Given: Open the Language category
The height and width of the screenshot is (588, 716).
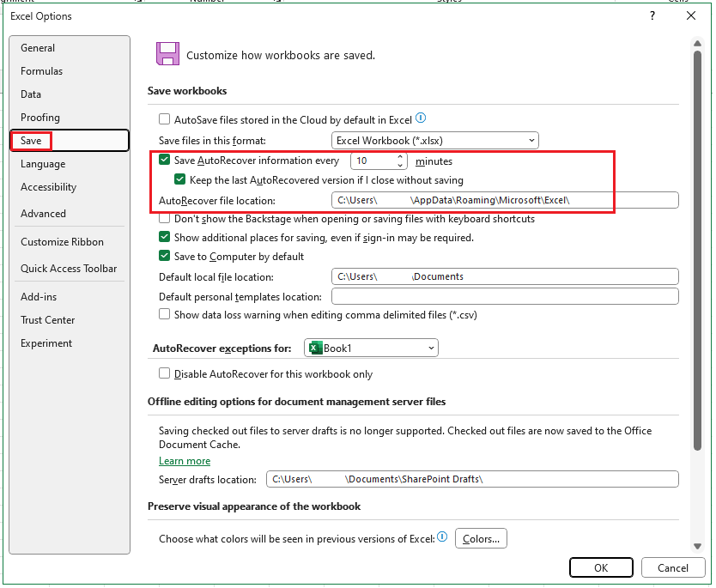Looking at the screenshot, I should (70, 164).
